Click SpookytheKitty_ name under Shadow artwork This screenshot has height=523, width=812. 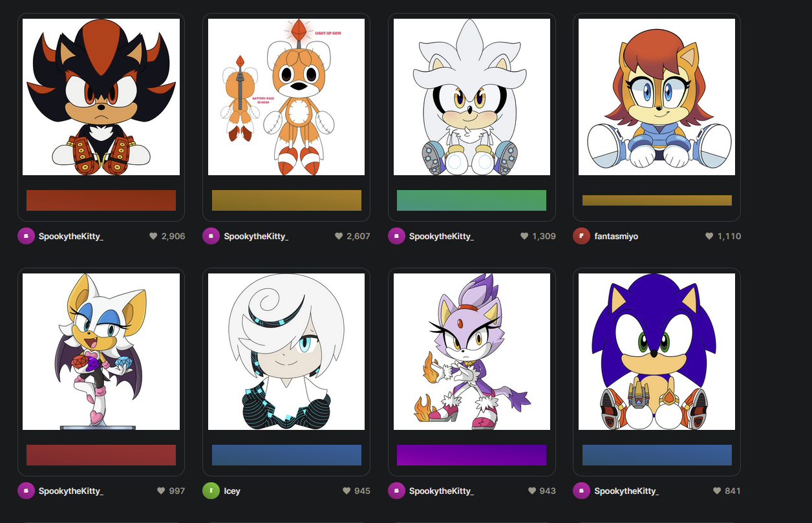coord(71,237)
